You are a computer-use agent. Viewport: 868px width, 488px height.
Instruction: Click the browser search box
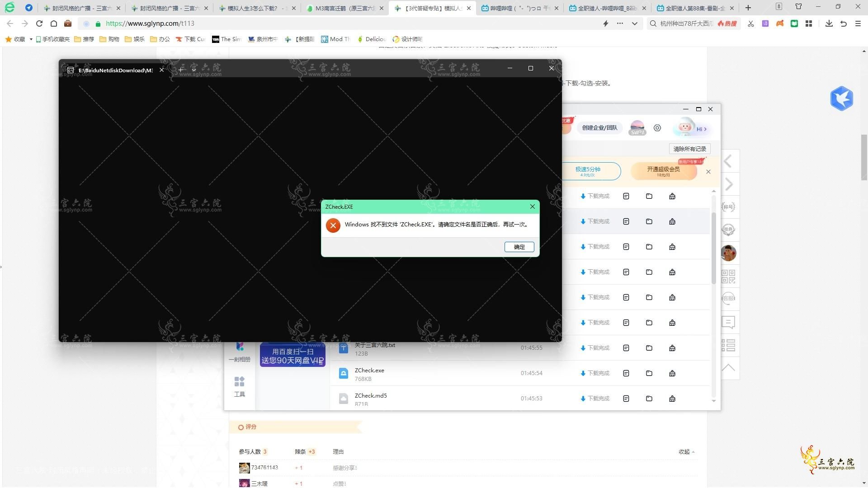[687, 23]
